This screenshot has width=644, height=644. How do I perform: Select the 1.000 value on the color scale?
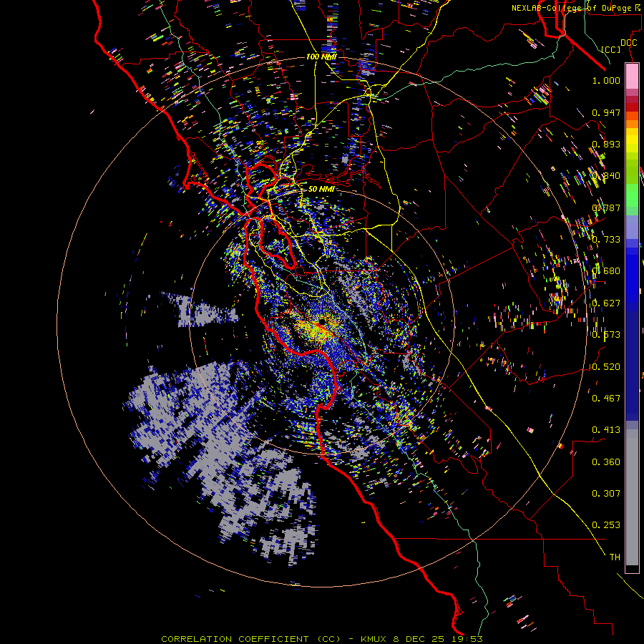[x=606, y=80]
